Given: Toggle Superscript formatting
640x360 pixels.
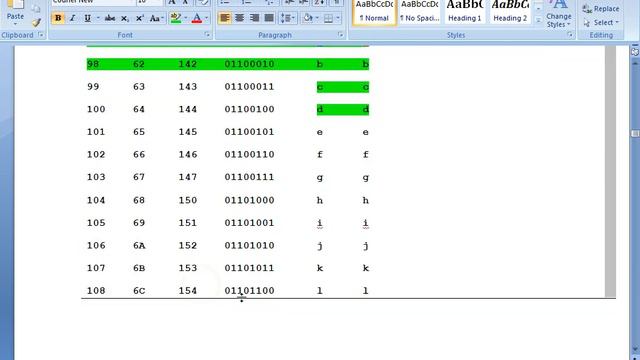Looking at the screenshot, I should pos(140,18).
